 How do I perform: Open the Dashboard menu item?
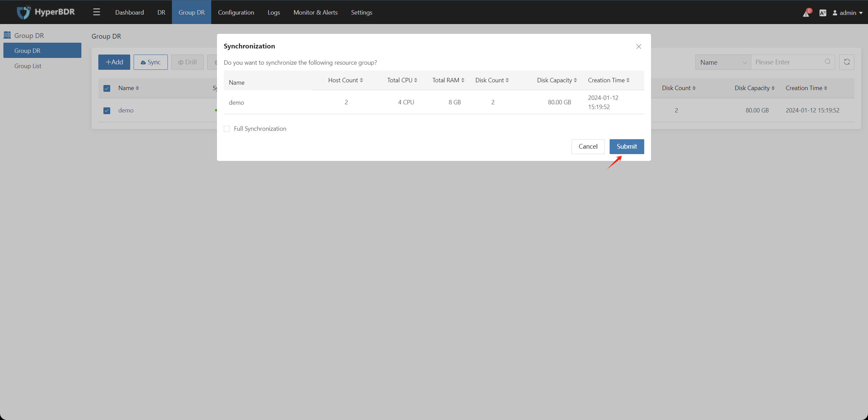point(130,12)
